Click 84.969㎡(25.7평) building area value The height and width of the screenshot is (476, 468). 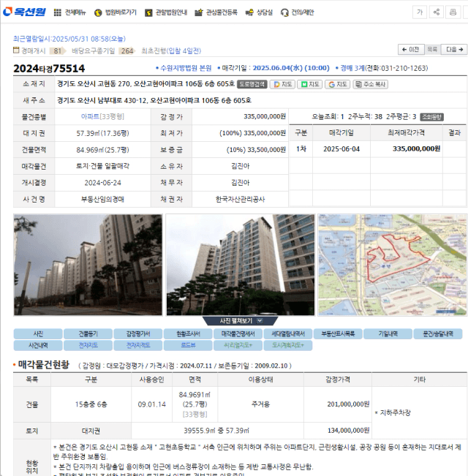pos(102,150)
